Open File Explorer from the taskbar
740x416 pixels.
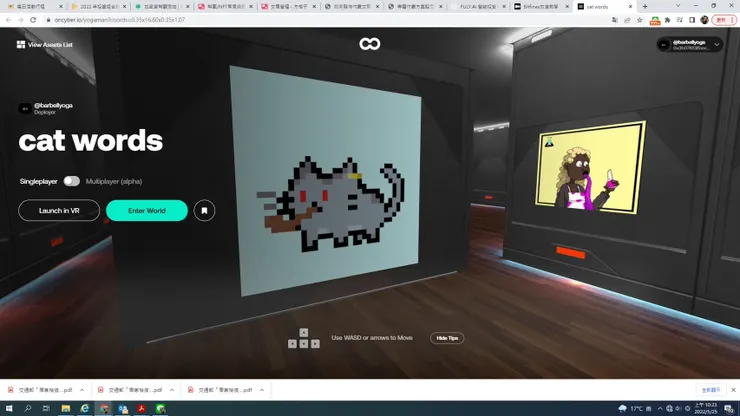pos(66,408)
